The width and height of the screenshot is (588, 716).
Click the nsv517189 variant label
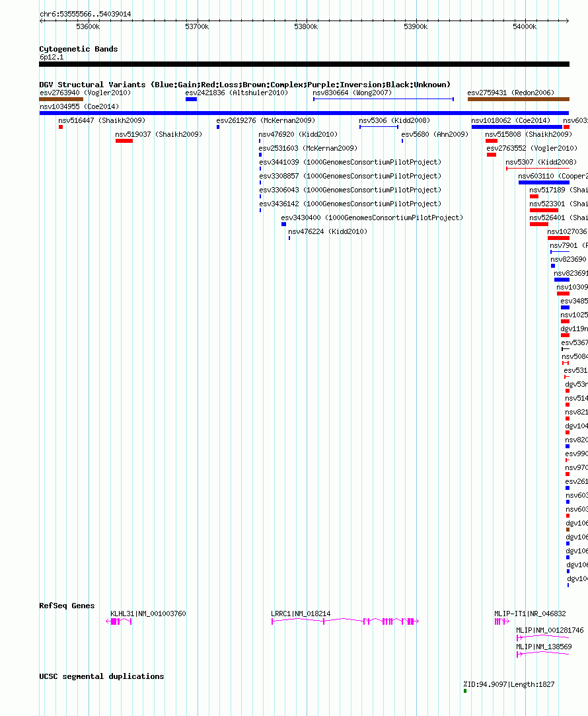point(558,190)
